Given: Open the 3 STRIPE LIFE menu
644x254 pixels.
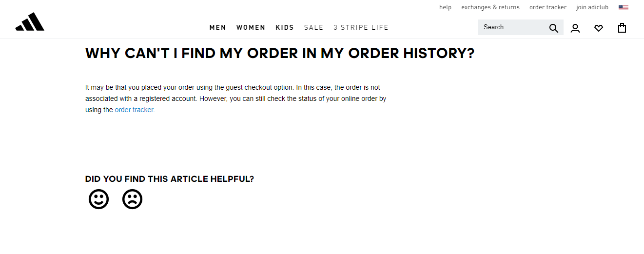Looking at the screenshot, I should point(361,28).
